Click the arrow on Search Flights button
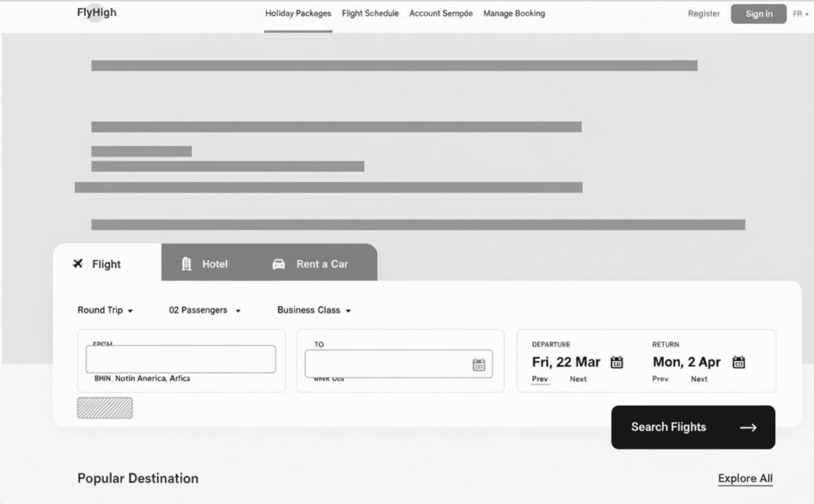This screenshot has height=504, width=814. click(x=748, y=427)
